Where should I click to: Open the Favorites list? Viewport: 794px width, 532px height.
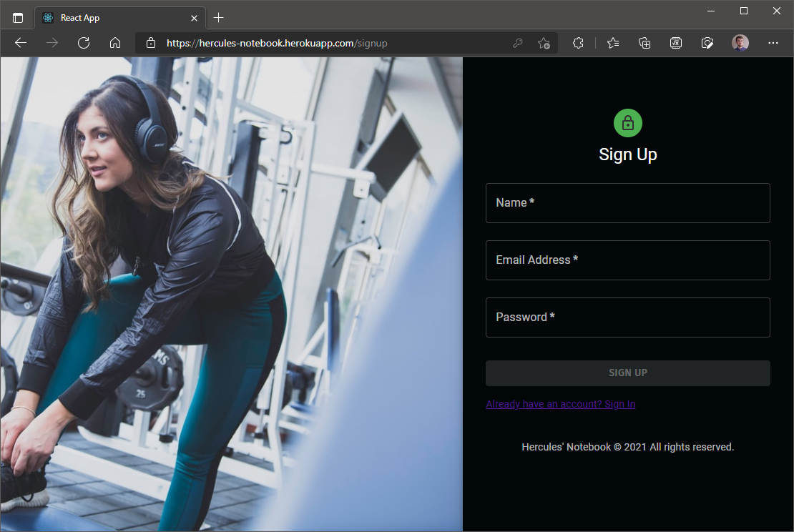(613, 43)
